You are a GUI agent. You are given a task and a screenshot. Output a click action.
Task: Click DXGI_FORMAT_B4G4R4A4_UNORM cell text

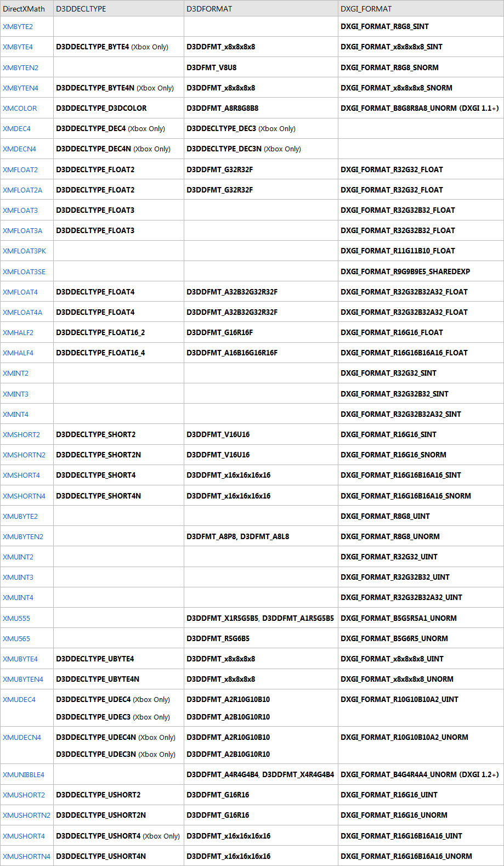point(420,774)
